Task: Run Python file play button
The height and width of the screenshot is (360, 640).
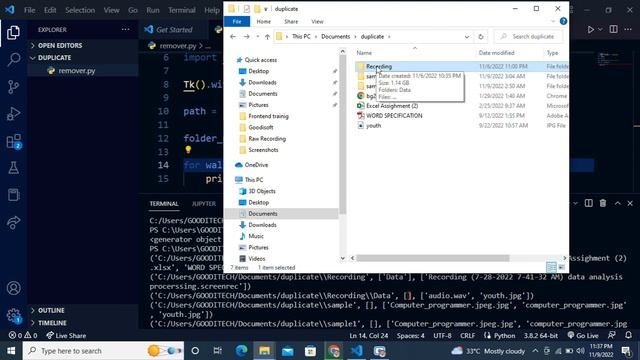Action: click(590, 29)
